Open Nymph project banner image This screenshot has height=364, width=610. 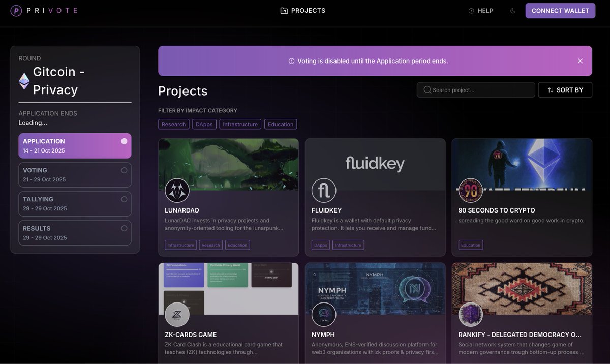pyautogui.click(x=375, y=289)
